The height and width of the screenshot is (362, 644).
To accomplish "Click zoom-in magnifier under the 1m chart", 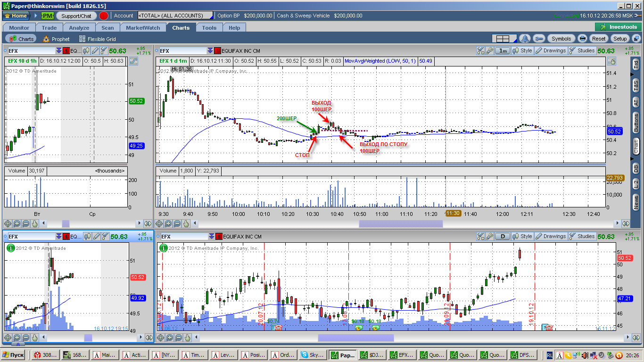I will pyautogui.click(x=169, y=224).
